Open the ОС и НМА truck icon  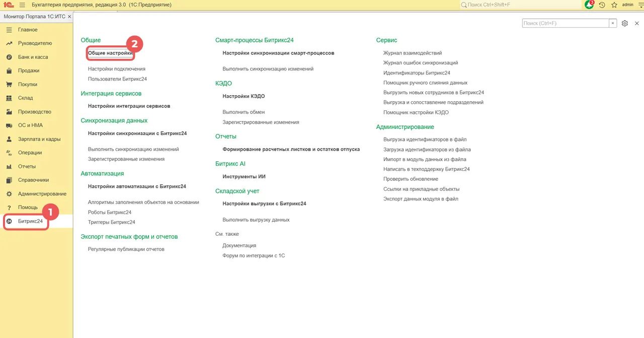[x=9, y=125]
